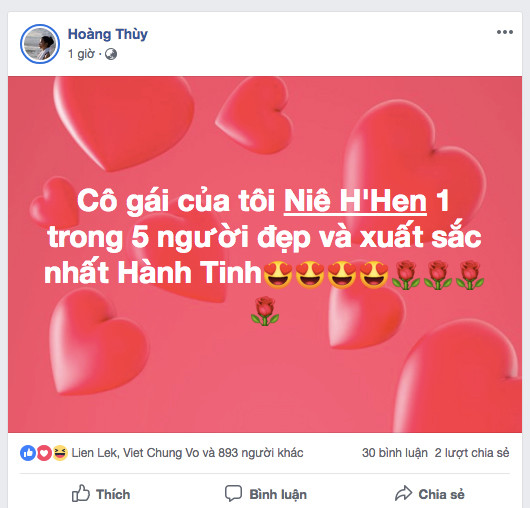Click the thumbs-up icon beside Thích
Viewport: 530px width, 508px height.
(80, 493)
